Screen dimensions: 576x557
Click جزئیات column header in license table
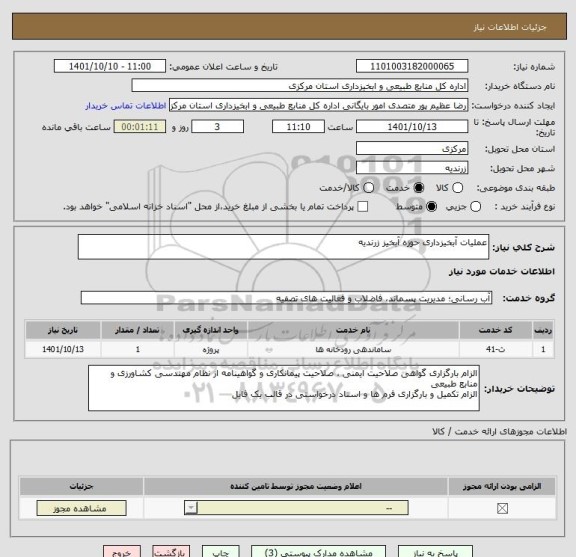click(82, 486)
